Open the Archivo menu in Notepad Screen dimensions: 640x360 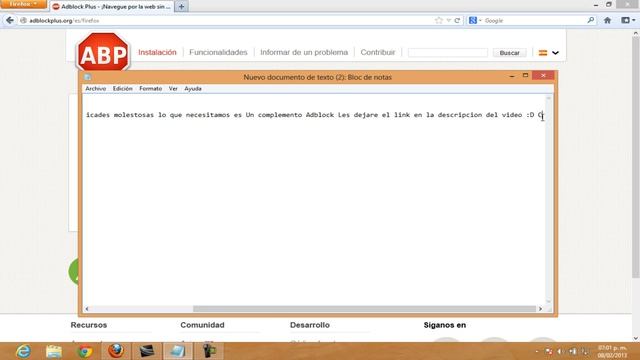tap(96, 89)
